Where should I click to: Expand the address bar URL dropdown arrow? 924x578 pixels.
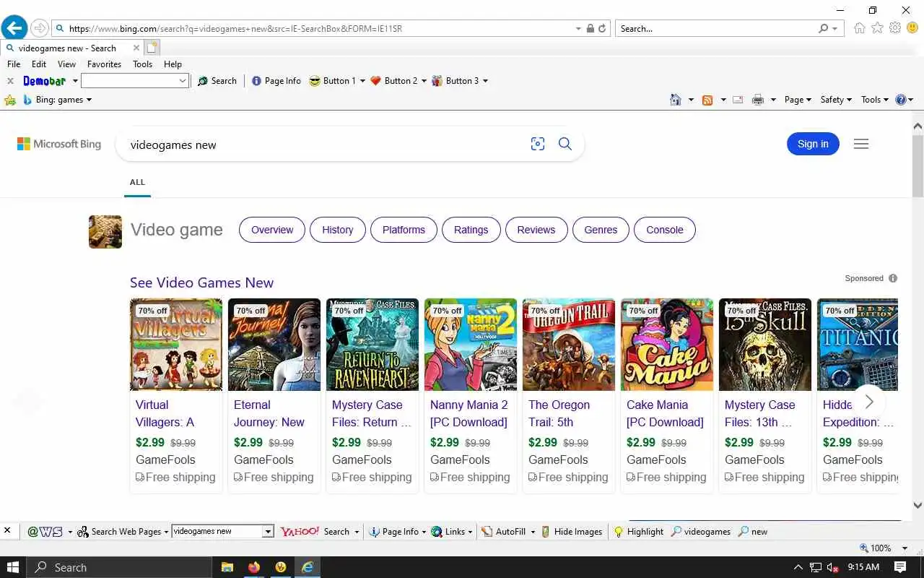(578, 28)
